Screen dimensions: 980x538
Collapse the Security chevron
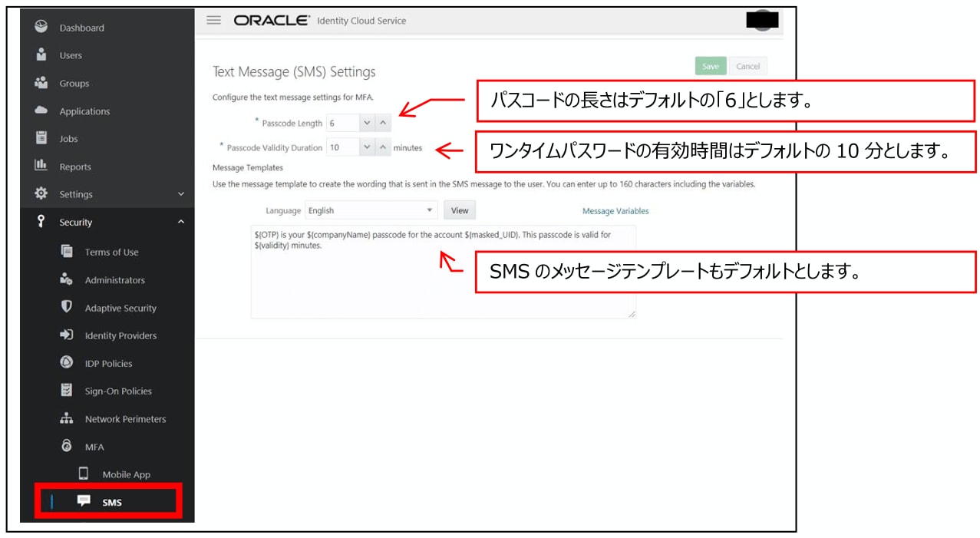tap(181, 222)
